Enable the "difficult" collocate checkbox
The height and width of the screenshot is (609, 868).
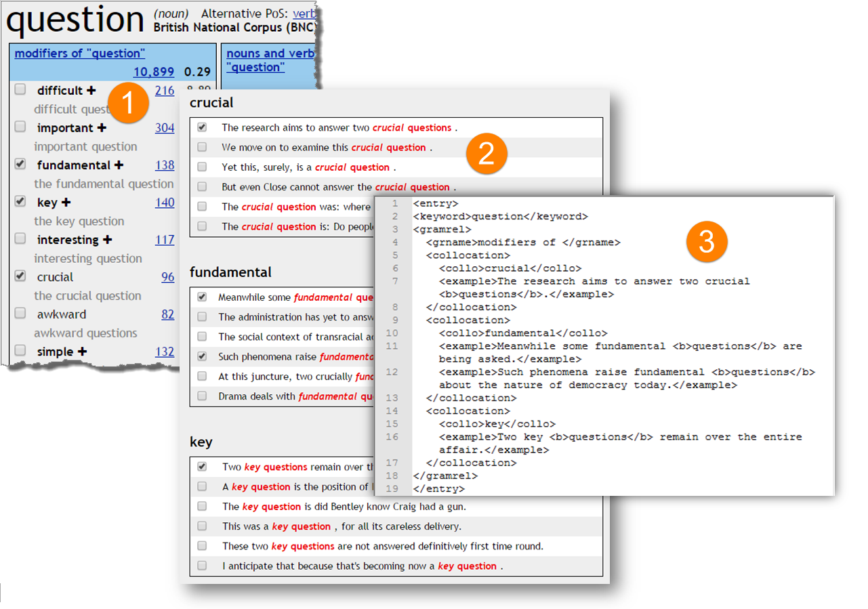20,89
